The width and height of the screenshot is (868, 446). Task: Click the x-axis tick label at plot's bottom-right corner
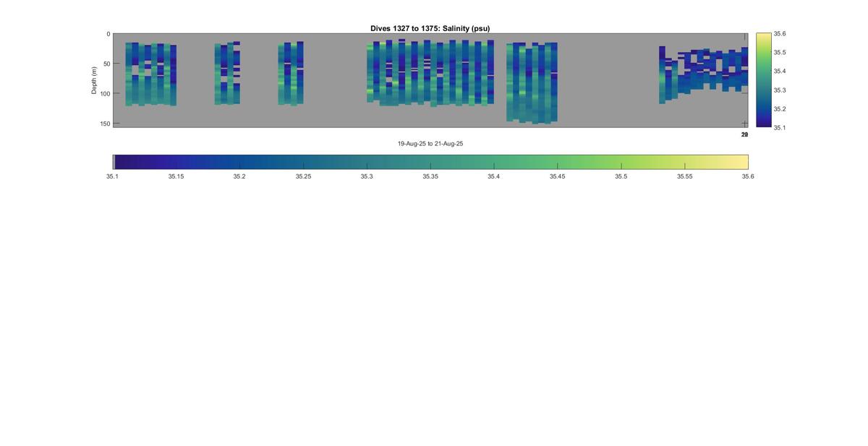coord(744,134)
